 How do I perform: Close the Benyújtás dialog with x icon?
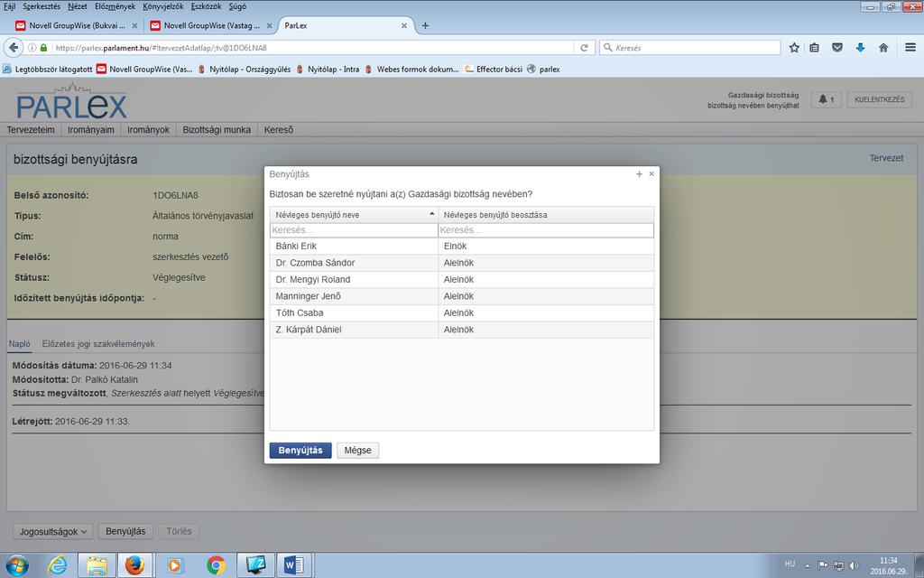click(651, 174)
